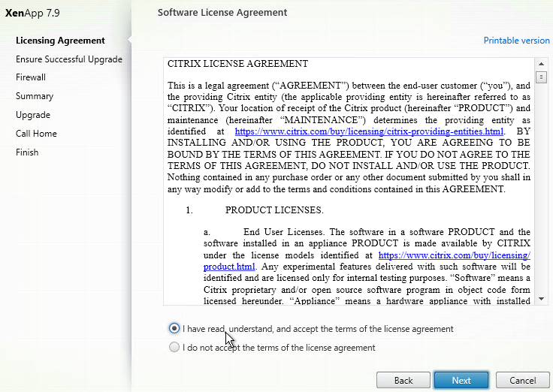Open the citrix-providing-entities.html link
The image size is (553, 392).
[x=369, y=131]
